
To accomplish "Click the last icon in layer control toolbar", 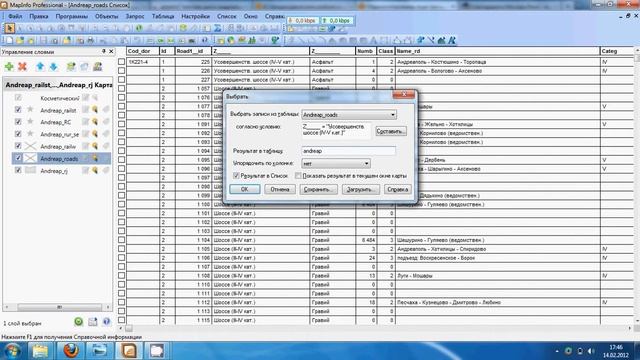I will [98, 67].
